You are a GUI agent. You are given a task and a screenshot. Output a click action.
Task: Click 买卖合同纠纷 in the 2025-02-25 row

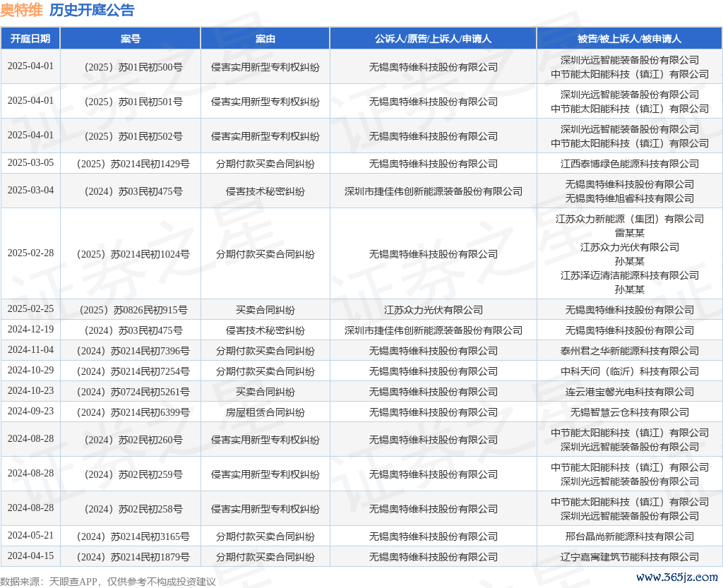[x=265, y=310]
